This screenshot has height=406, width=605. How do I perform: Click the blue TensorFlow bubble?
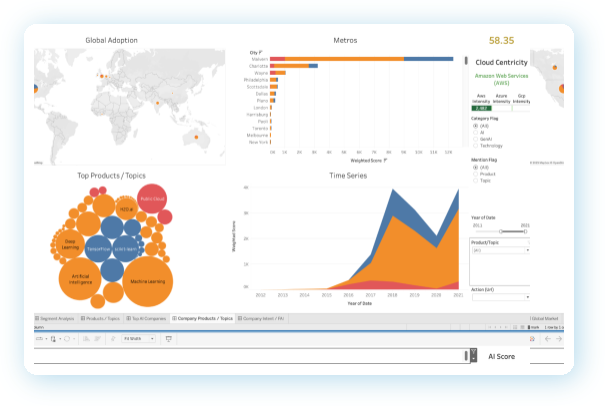click(x=99, y=248)
